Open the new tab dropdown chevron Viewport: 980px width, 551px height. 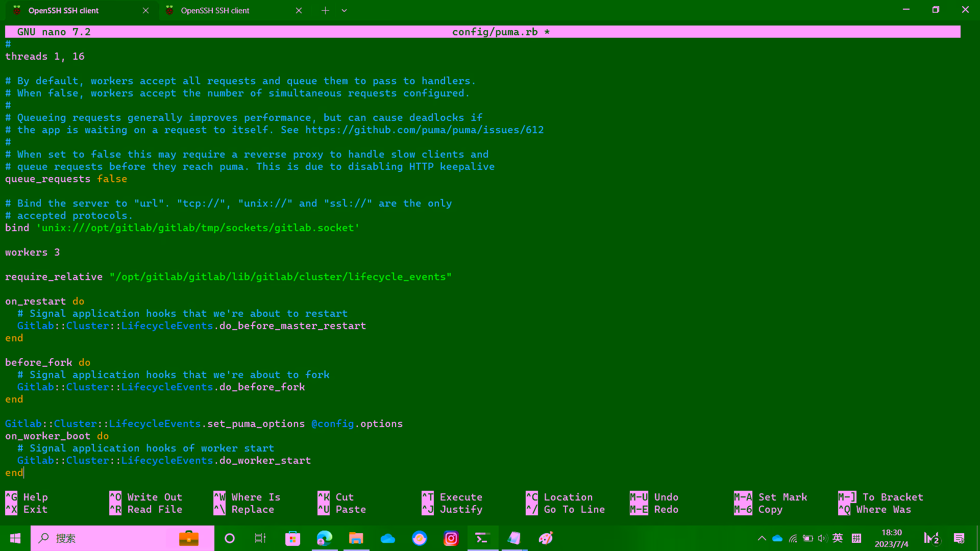(345, 10)
